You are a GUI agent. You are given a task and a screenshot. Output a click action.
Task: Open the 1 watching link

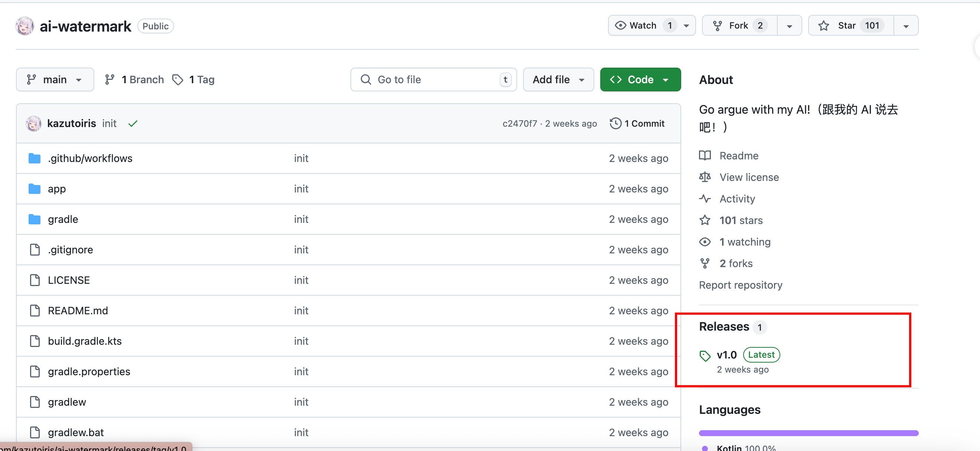click(745, 242)
